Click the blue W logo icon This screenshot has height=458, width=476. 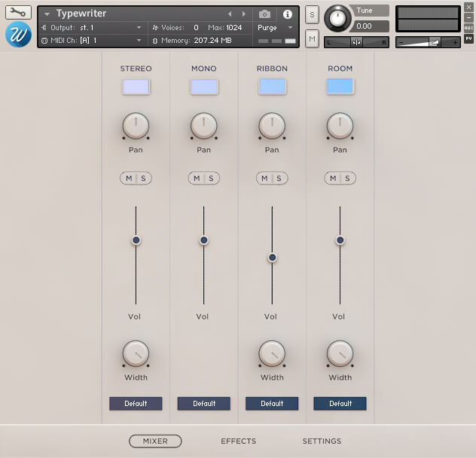(18, 35)
